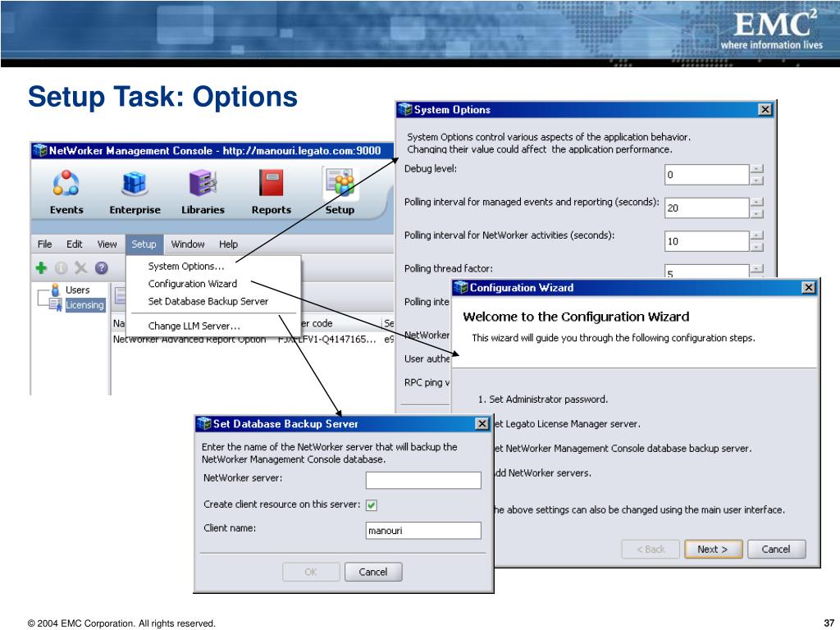The height and width of the screenshot is (630, 840).
Task: Open the View menu
Action: coord(107,244)
